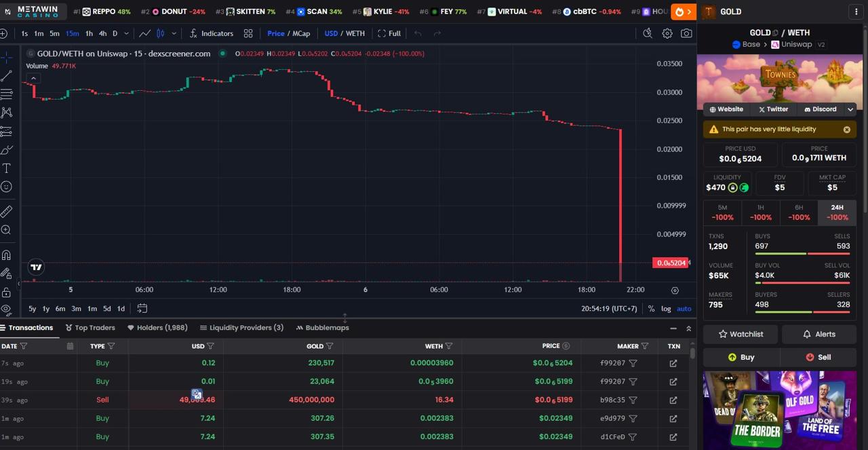Expand more time interval options dropdown

click(x=126, y=33)
